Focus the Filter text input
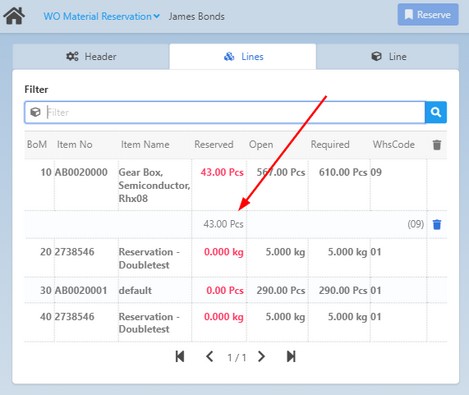This screenshot has height=395, width=469. [235, 112]
